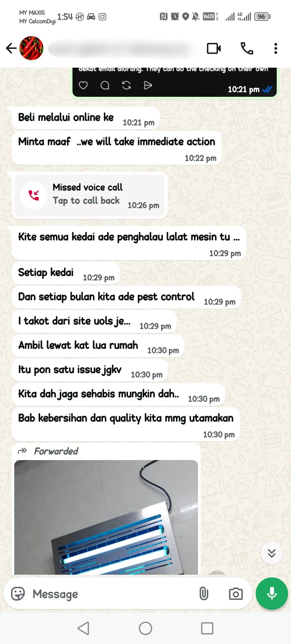Open the three-dot more options menu

(x=275, y=49)
